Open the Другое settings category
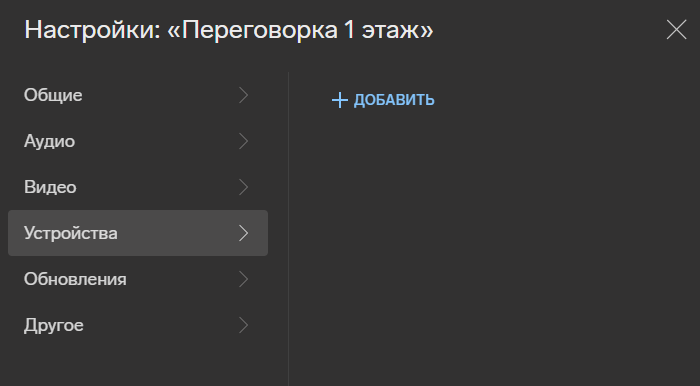Viewport: 700px width, 386px height. (x=138, y=325)
